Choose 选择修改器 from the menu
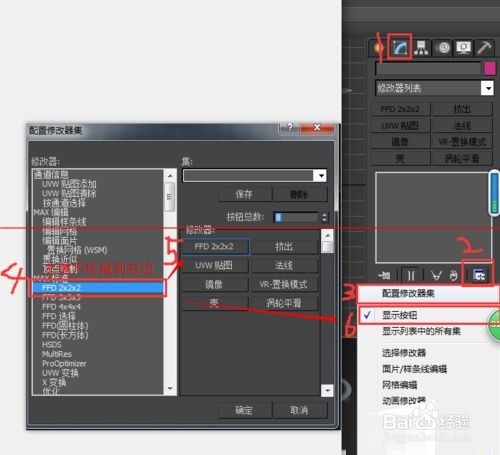 pos(404,353)
